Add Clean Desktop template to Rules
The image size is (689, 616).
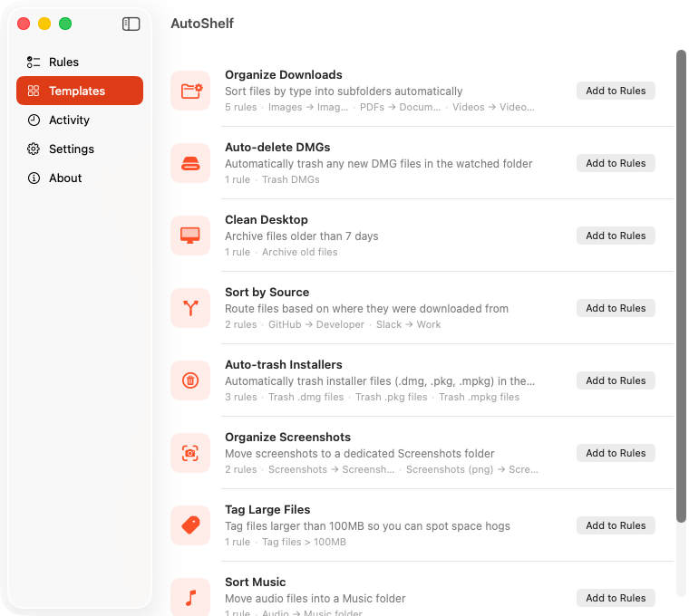616,236
